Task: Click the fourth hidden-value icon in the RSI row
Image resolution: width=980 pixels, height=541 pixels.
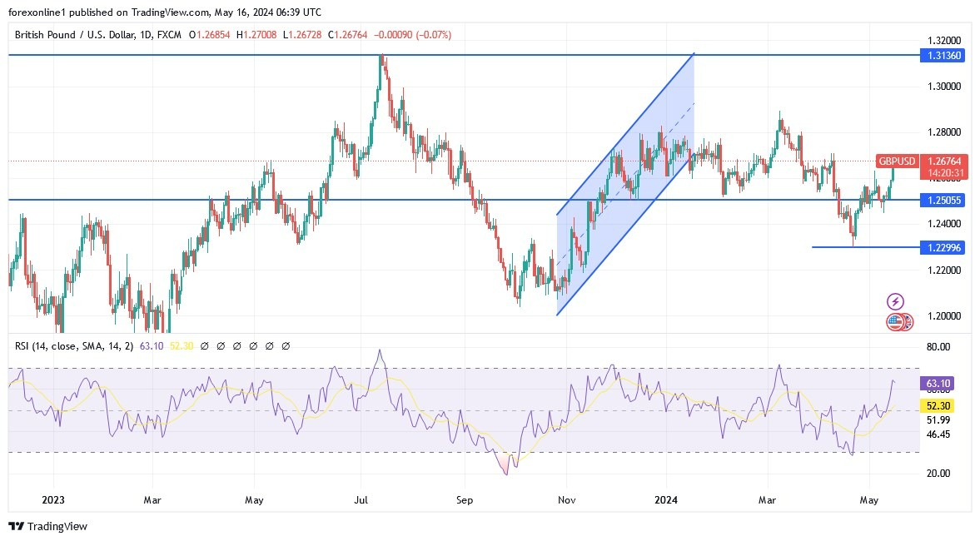Action: pos(253,345)
